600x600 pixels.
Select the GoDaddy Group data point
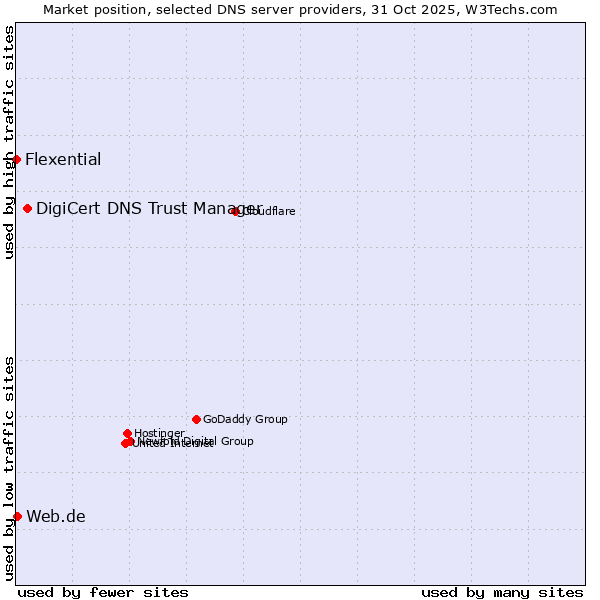pos(196,419)
